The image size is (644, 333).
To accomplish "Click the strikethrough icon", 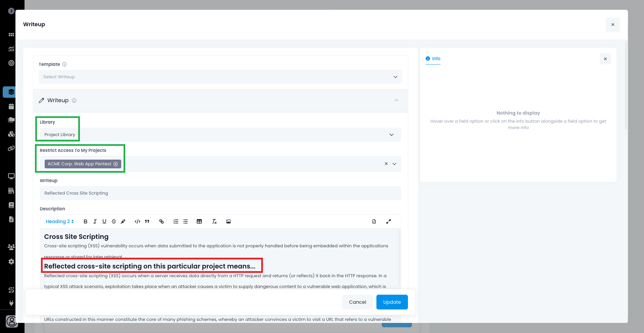I will coord(114,221).
